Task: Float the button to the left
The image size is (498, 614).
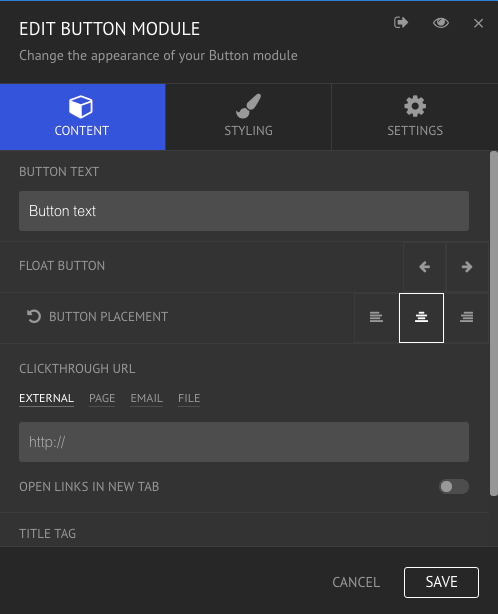Action: (x=424, y=267)
